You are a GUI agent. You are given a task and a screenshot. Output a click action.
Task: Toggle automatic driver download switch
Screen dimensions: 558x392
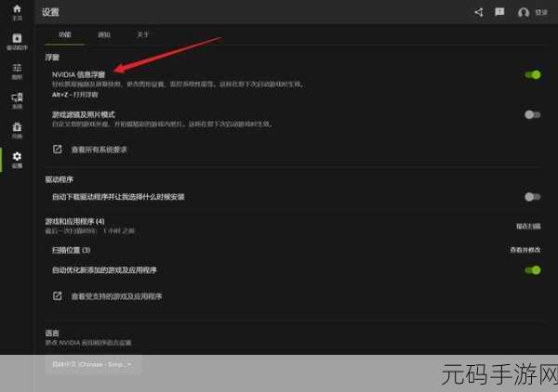(533, 197)
